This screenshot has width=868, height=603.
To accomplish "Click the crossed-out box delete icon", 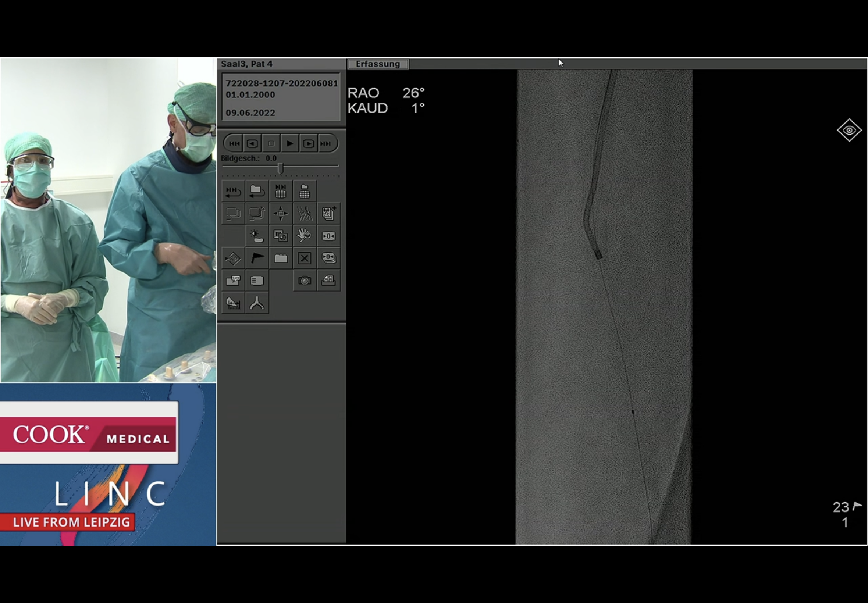I will point(304,258).
